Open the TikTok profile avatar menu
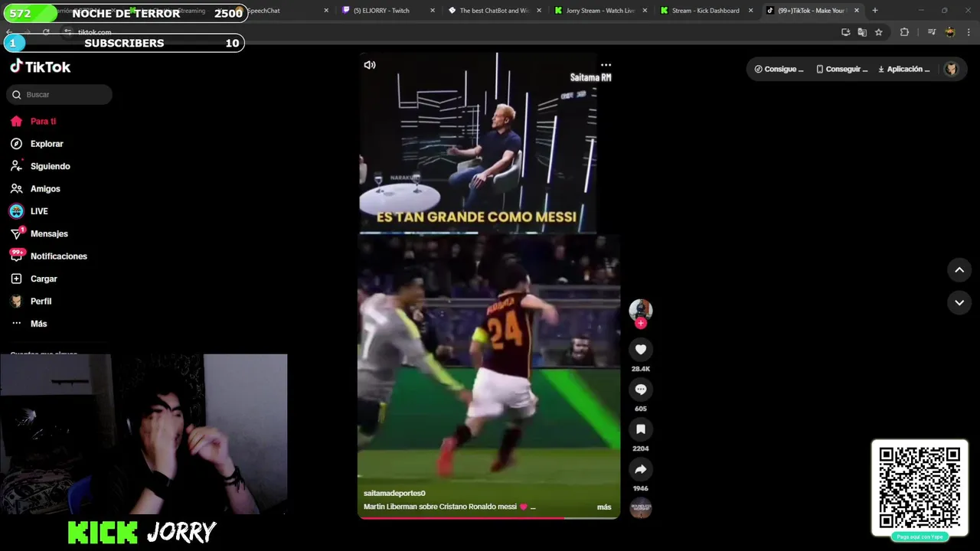 pyautogui.click(x=951, y=69)
